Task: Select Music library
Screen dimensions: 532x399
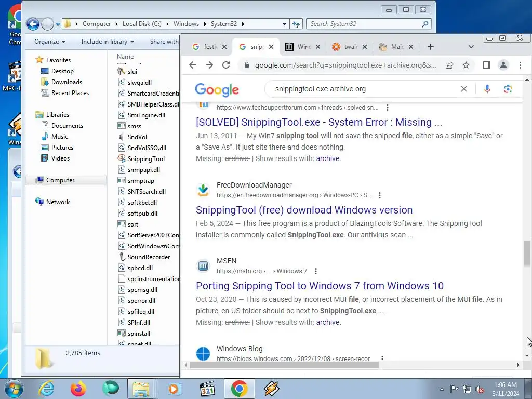Action: tap(60, 137)
